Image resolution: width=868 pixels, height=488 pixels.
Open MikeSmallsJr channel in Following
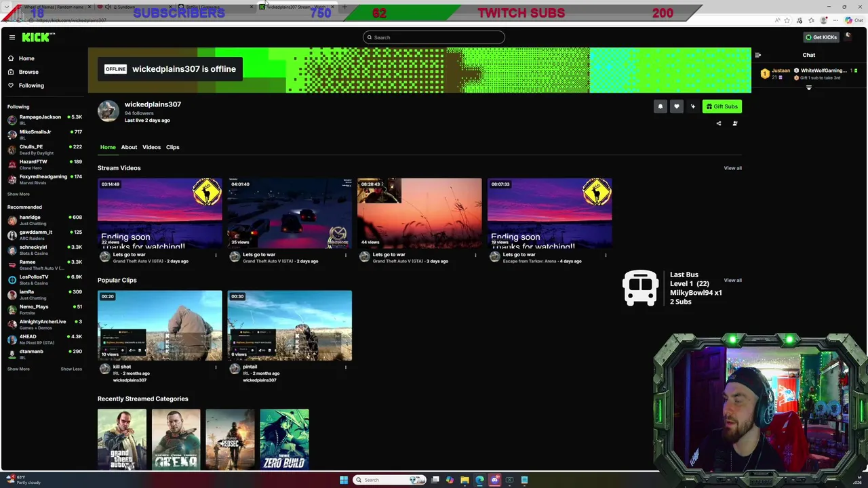(45, 134)
